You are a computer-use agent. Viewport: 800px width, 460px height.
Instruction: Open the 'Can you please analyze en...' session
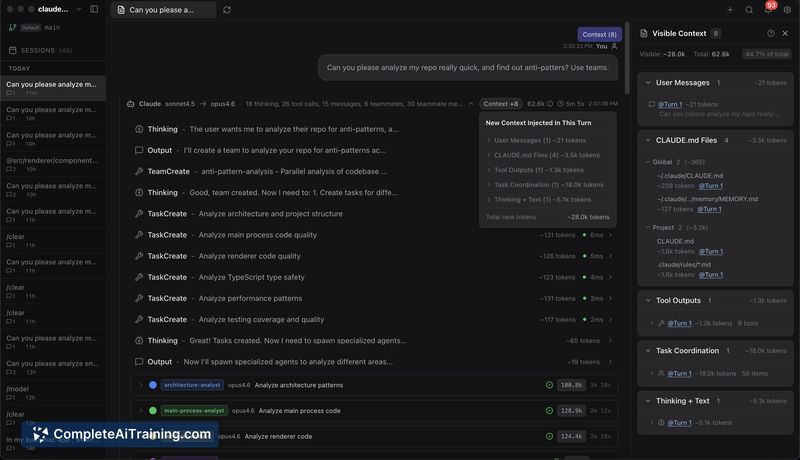coord(53,367)
